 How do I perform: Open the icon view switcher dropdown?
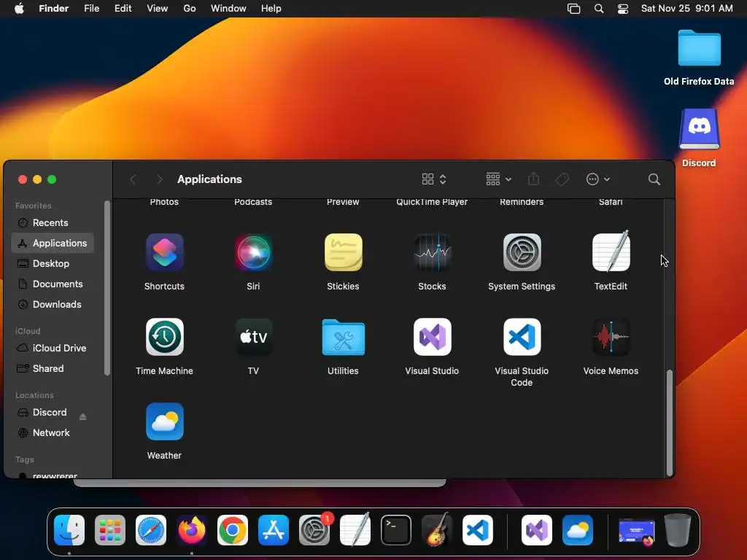434,179
